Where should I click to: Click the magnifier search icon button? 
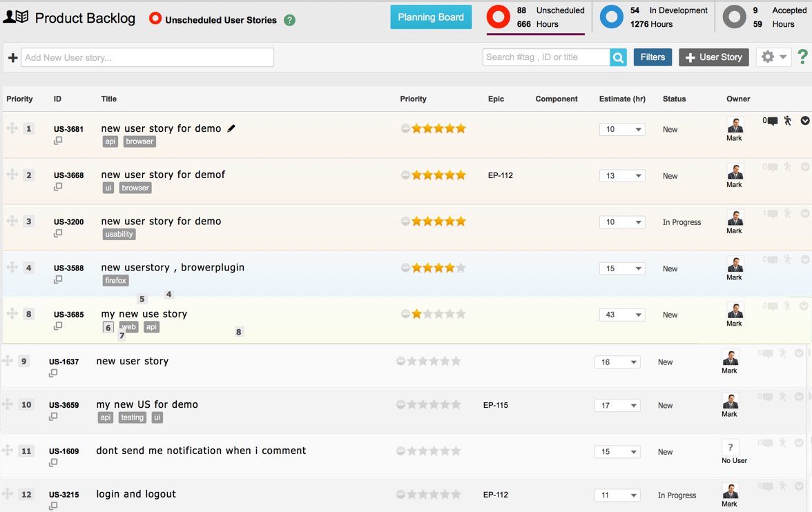pyautogui.click(x=618, y=57)
